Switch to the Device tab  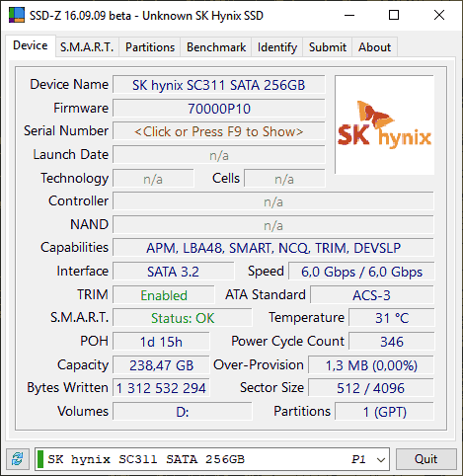pos(31,45)
